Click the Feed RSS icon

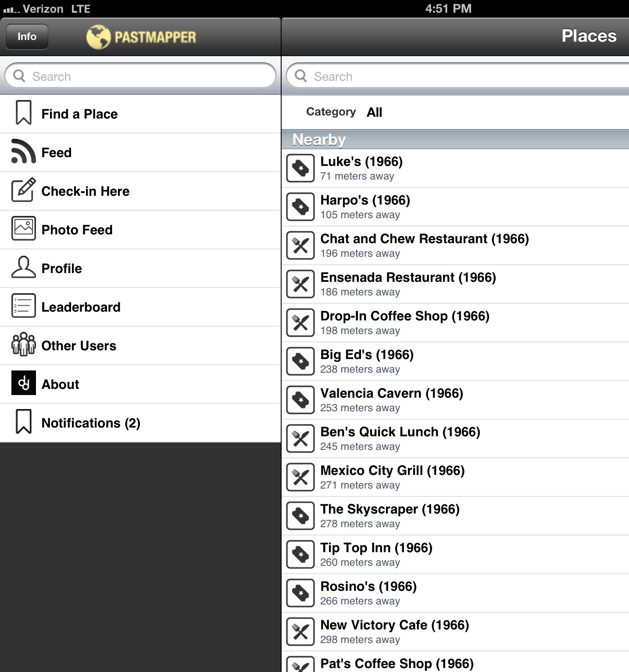coord(23,151)
